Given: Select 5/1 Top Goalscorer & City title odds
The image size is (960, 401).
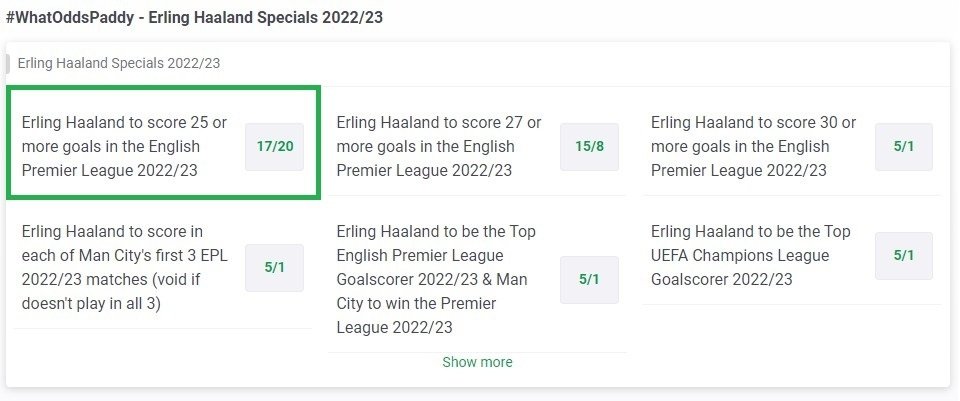Looking at the screenshot, I should pyautogui.click(x=589, y=279).
